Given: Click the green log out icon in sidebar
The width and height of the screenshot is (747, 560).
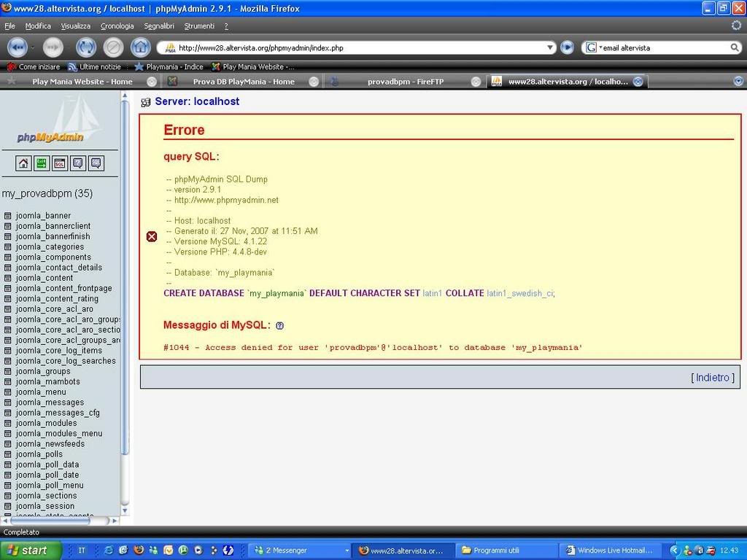Looking at the screenshot, I should [x=42, y=163].
